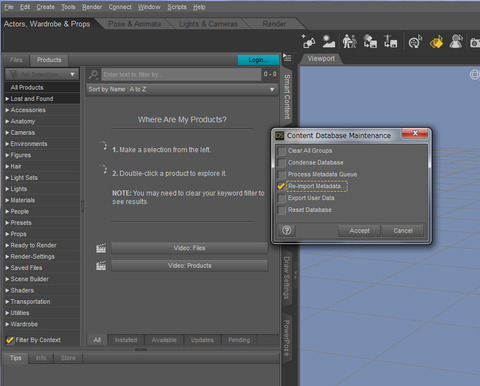The height and width of the screenshot is (386, 480).
Task: Click Cancel in the maintenance dialog
Action: [403, 231]
